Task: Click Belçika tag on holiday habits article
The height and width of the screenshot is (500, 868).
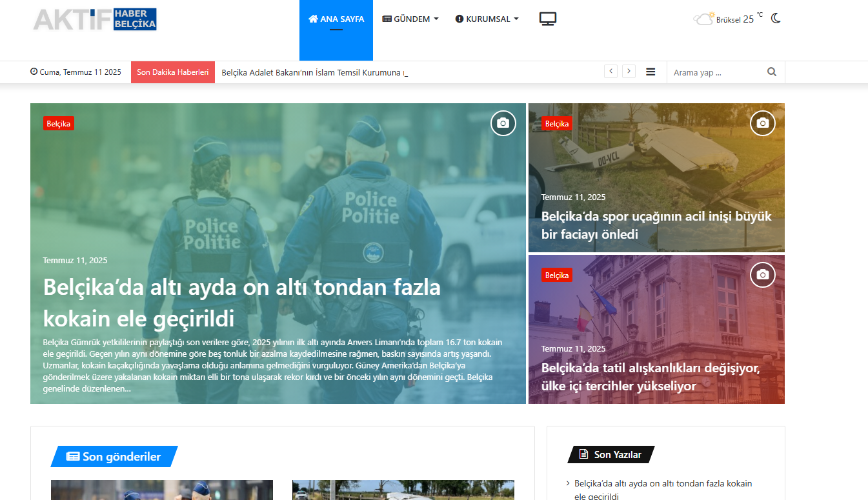Action: pos(556,275)
